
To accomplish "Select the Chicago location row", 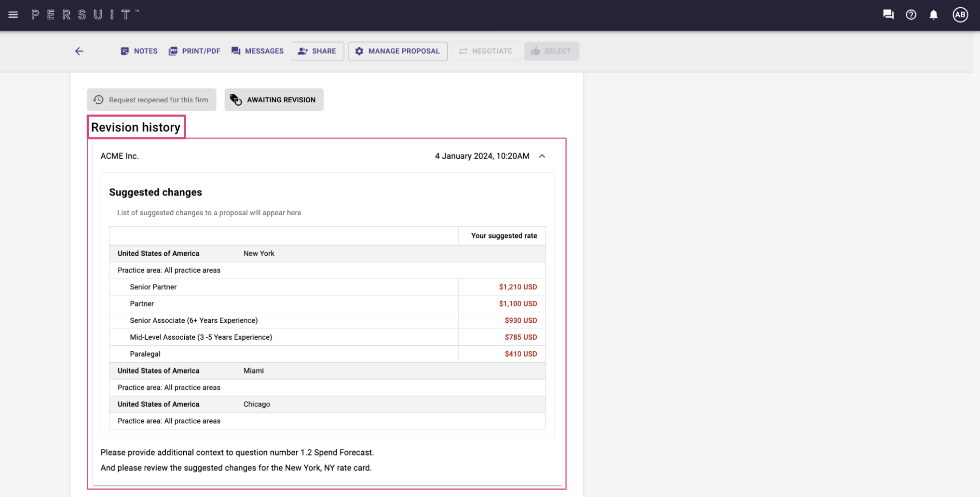I will tap(327, 404).
